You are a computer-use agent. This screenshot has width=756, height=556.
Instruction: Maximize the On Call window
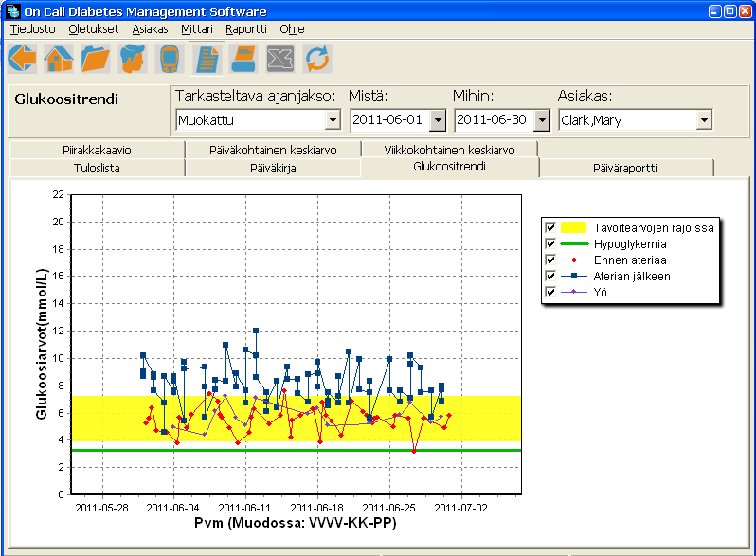(x=730, y=11)
